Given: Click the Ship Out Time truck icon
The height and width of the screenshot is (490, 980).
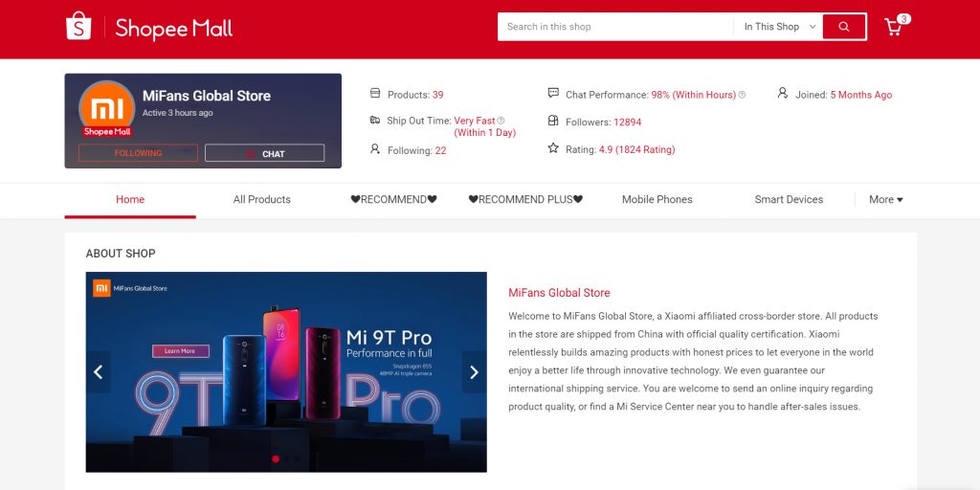Looking at the screenshot, I should 375,120.
